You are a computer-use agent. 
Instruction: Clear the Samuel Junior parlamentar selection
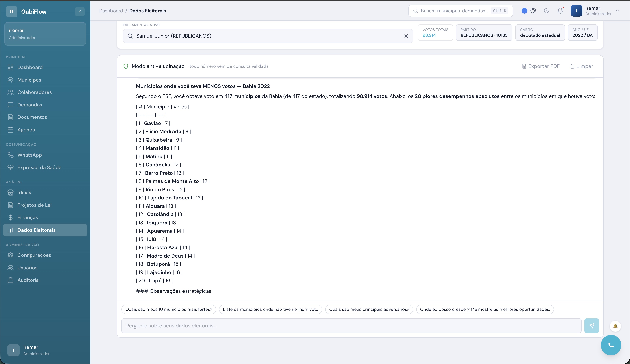tap(406, 36)
